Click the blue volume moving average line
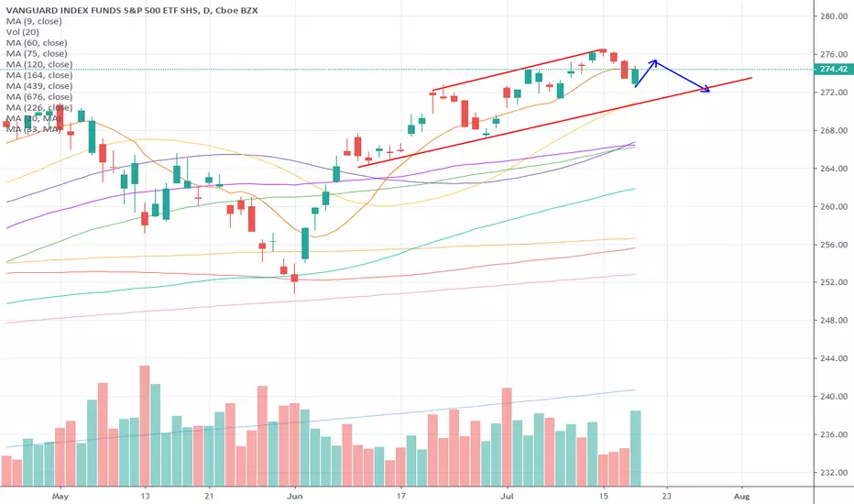The image size is (854, 504). tap(322, 419)
